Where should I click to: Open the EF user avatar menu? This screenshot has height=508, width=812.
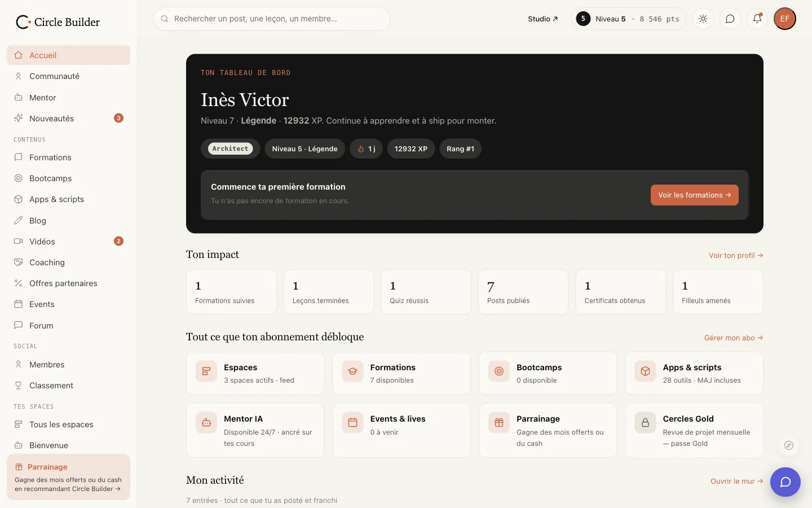[x=785, y=19]
